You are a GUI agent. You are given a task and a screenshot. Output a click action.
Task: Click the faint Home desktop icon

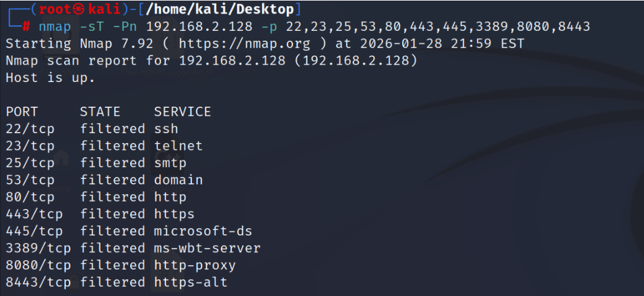[x=61, y=171]
